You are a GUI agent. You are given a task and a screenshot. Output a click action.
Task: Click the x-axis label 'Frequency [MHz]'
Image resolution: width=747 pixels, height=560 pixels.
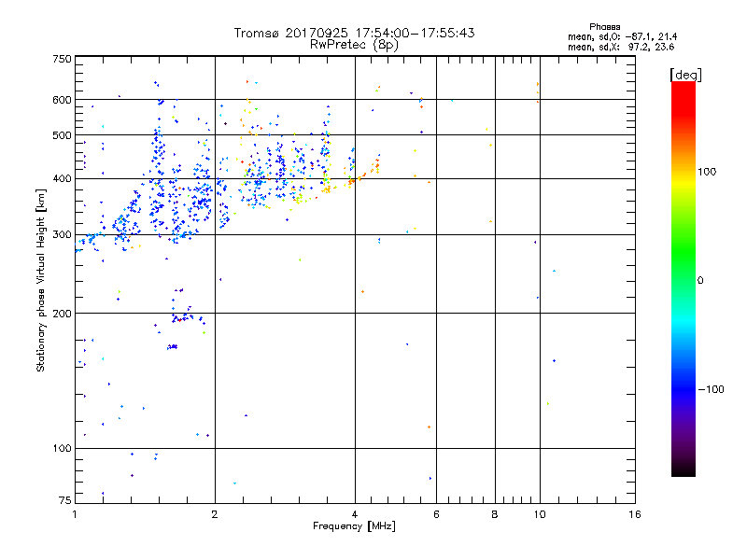[354, 526]
